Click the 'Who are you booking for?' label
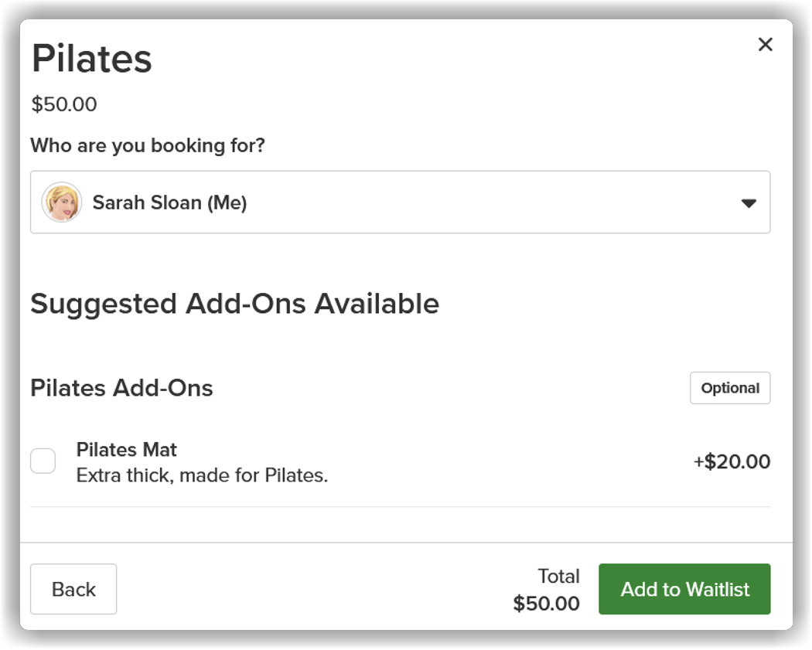Image resolution: width=812 pixels, height=650 pixels. pyautogui.click(x=148, y=145)
